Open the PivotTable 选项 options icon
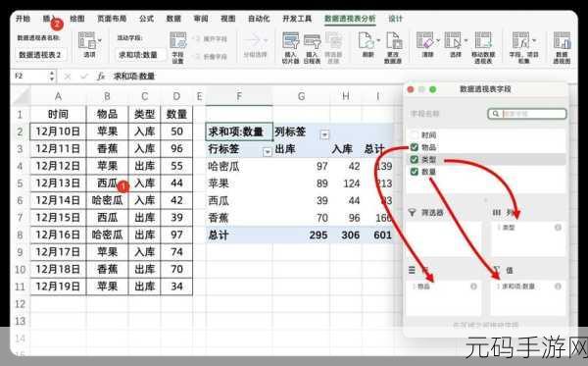 (x=87, y=40)
